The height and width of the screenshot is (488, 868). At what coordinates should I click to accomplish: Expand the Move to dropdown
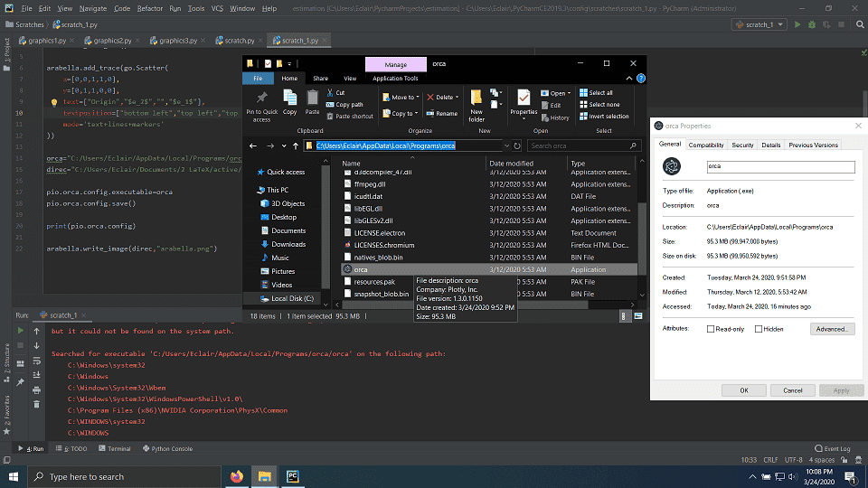point(417,98)
